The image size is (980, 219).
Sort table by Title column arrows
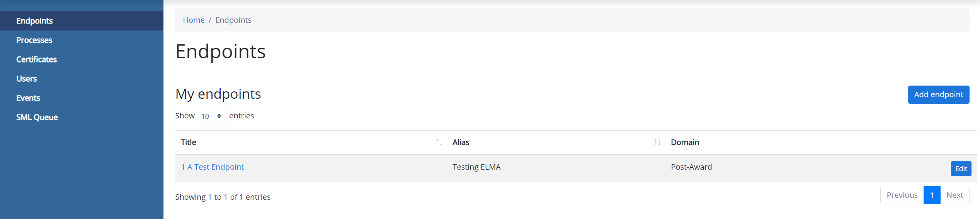tap(439, 142)
